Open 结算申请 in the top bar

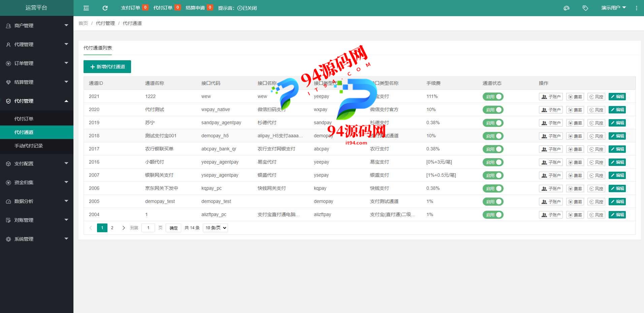[199, 8]
